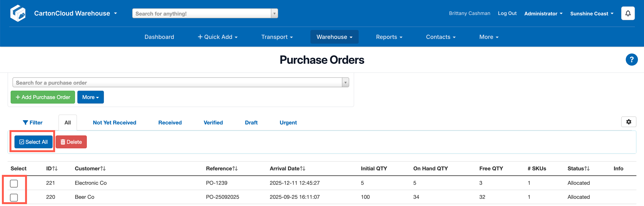The image size is (644, 206).
Task: Click the Search for anything field
Action: (x=202, y=13)
